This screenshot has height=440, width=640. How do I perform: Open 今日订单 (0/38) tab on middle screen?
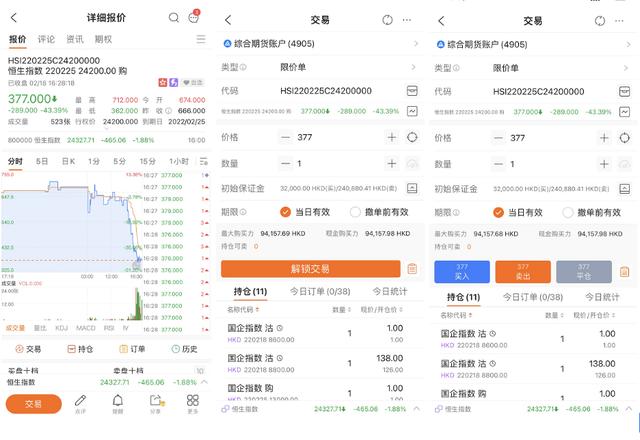(x=320, y=291)
